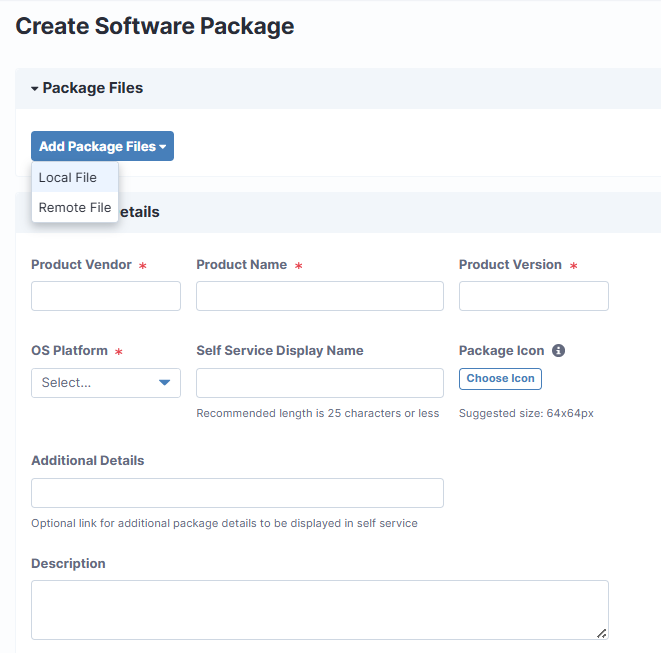The image size is (661, 653).
Task: Click the info icon beside Package Icon
Action: point(559,351)
